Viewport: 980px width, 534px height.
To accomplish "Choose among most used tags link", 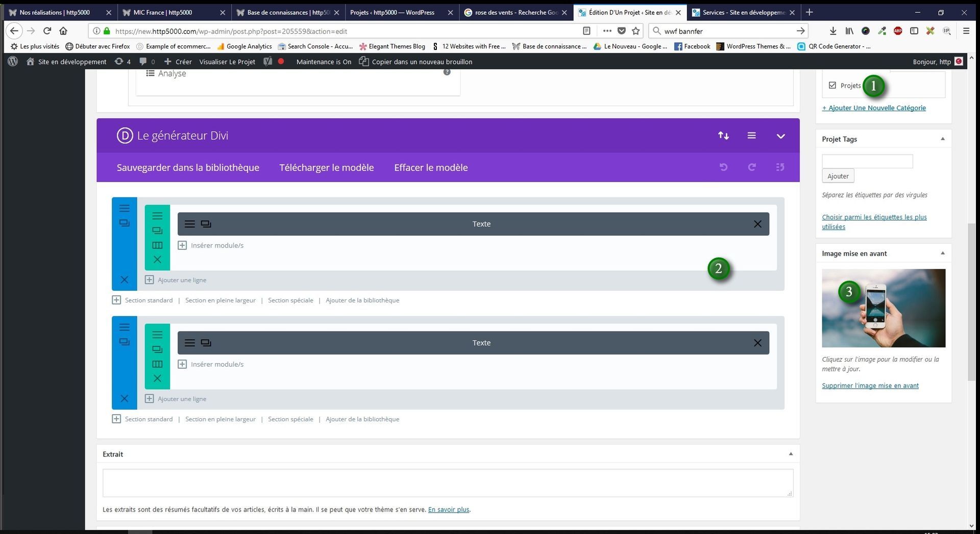I will (874, 222).
